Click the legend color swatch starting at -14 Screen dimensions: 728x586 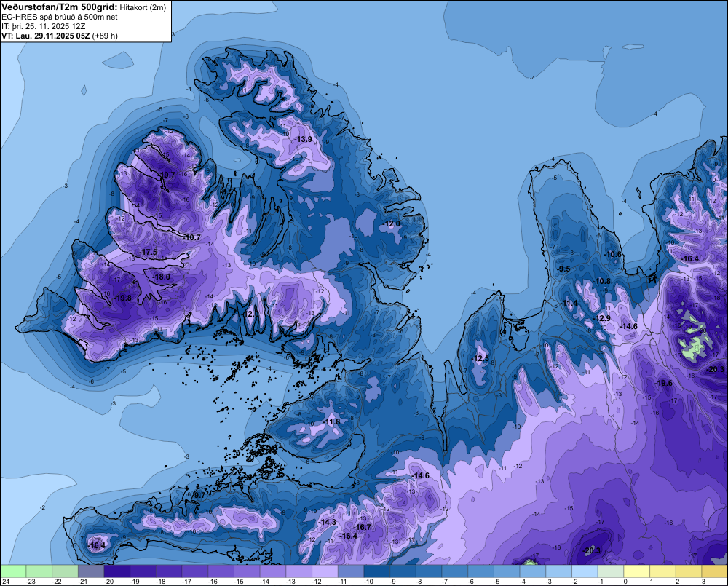[273, 571]
